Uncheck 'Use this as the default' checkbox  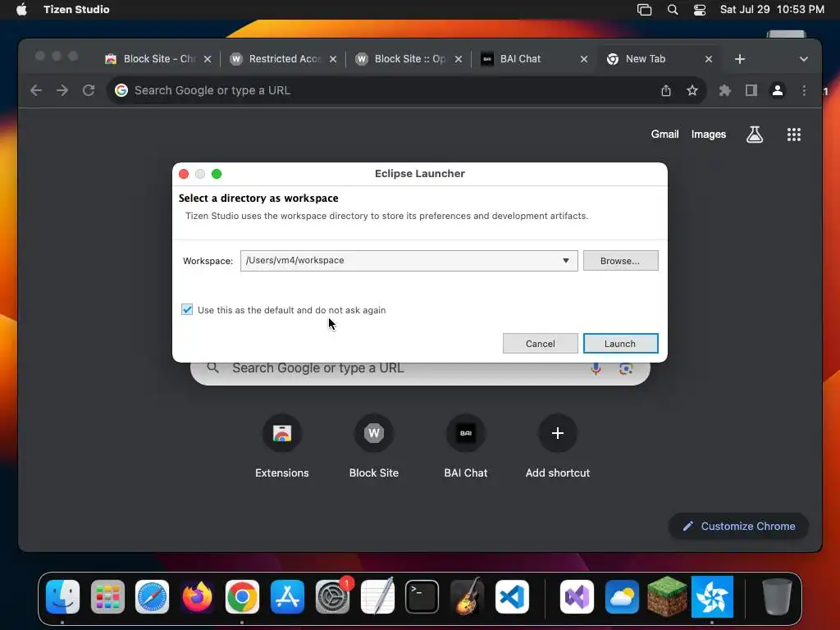pyautogui.click(x=187, y=309)
